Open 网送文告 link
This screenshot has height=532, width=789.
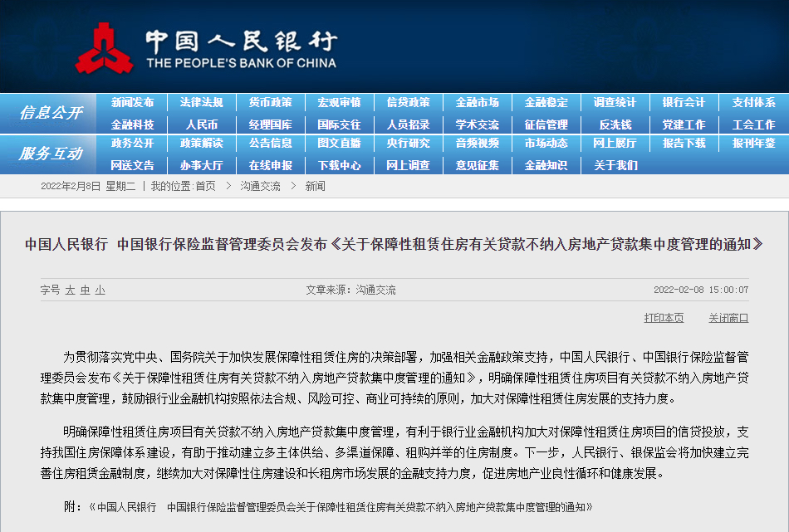click(132, 165)
